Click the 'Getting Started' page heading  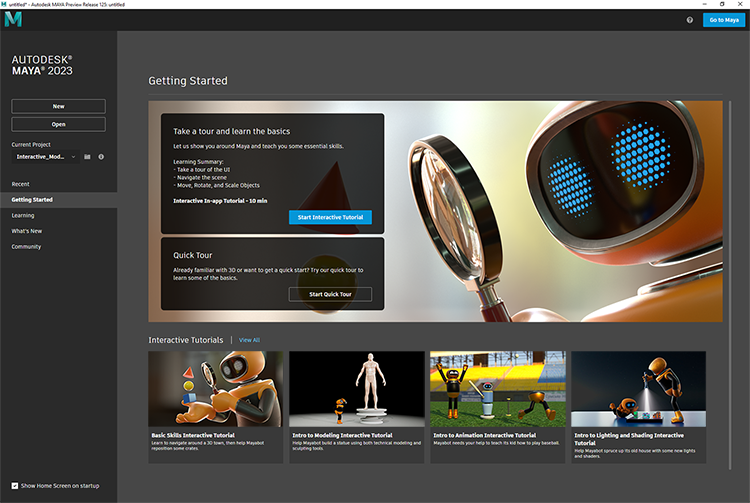tap(188, 81)
